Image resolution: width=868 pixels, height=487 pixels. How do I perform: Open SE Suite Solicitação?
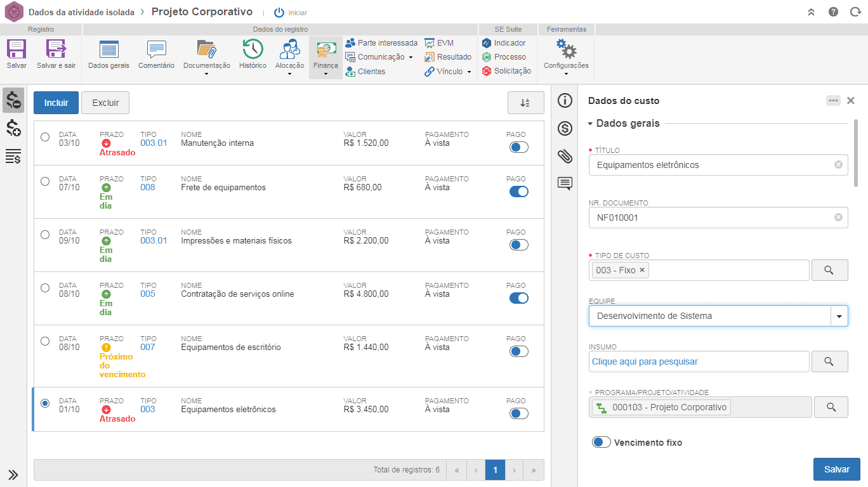506,71
